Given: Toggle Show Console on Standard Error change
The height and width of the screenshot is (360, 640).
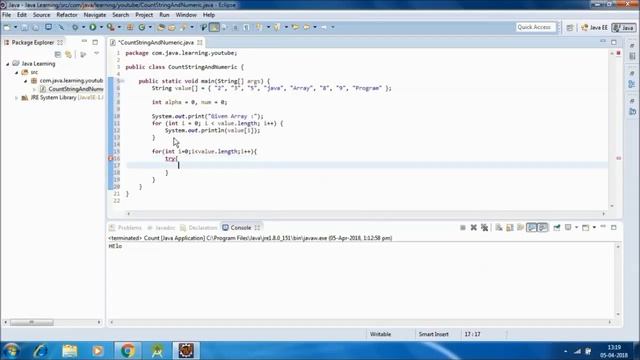Looking at the screenshot, I should (542, 227).
